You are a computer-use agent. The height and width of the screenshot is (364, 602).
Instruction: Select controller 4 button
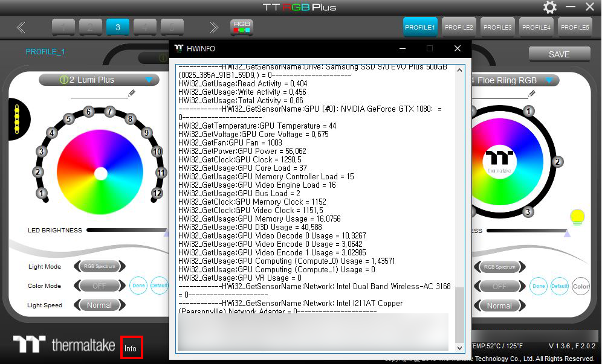144,27
